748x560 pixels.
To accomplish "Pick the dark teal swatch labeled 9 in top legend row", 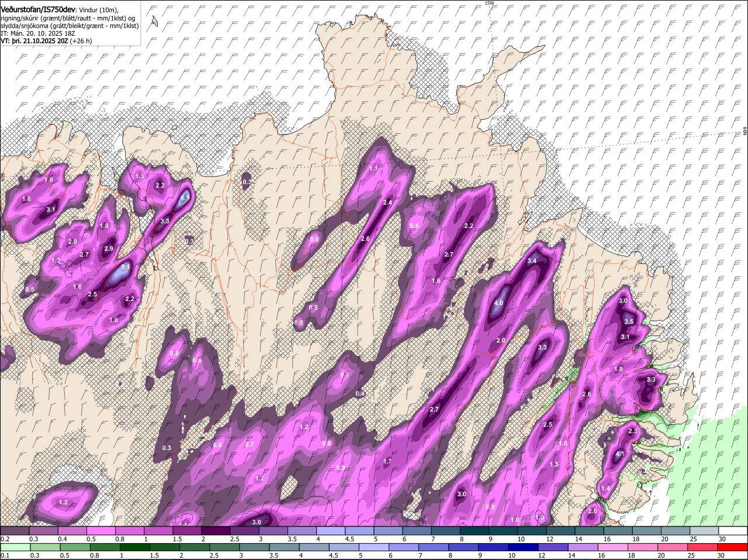I will tap(503, 531).
